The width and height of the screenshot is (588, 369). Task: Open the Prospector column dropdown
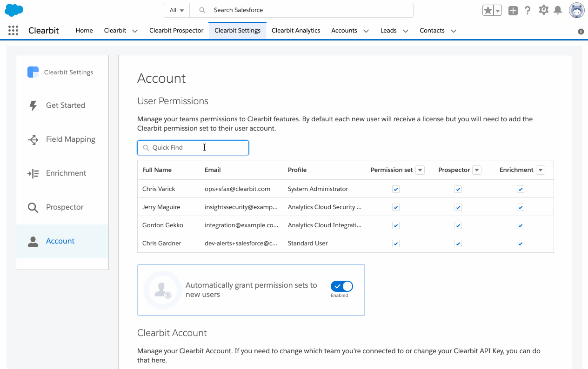pos(477,170)
